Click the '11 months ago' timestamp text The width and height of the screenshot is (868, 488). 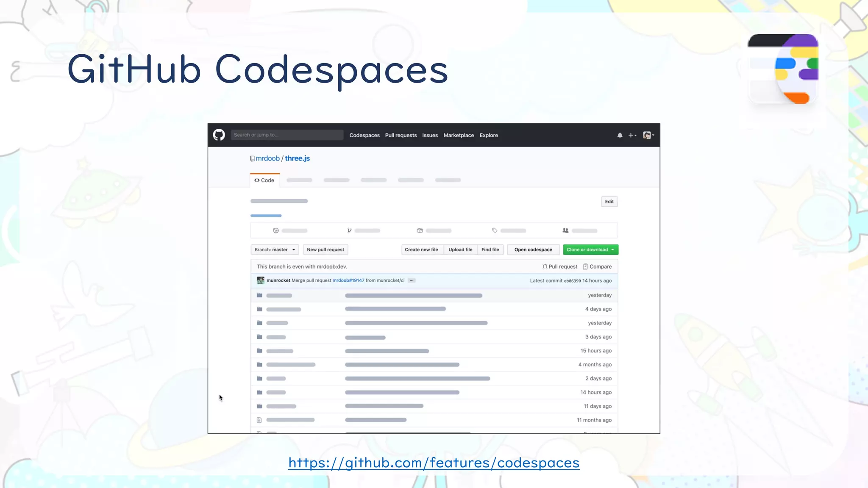coord(594,420)
